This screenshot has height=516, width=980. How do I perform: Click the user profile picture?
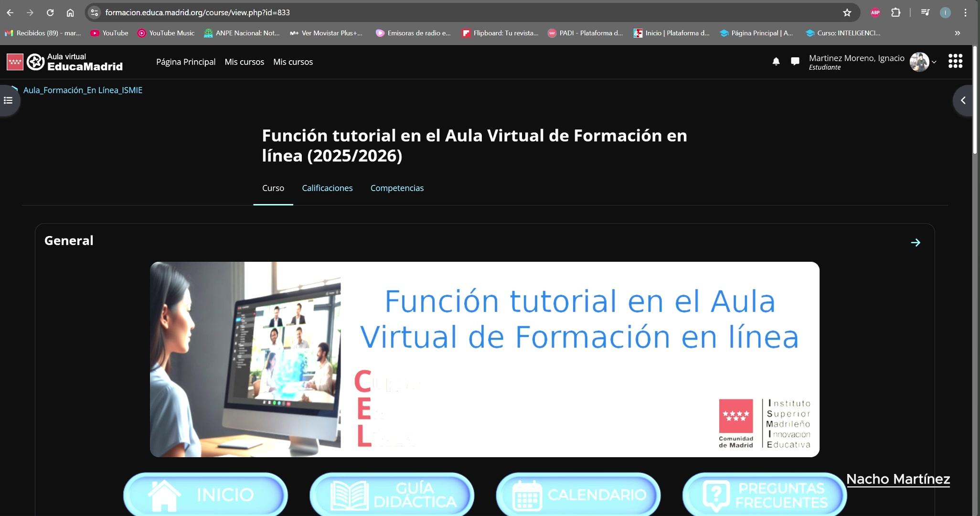[919, 62]
